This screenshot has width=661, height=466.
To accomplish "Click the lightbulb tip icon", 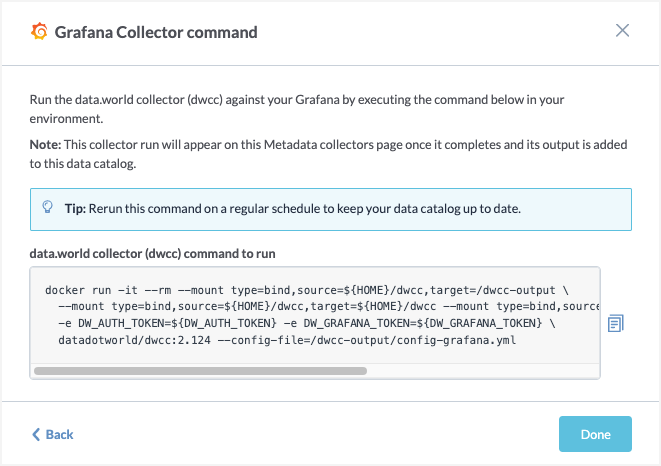I will [x=48, y=207].
